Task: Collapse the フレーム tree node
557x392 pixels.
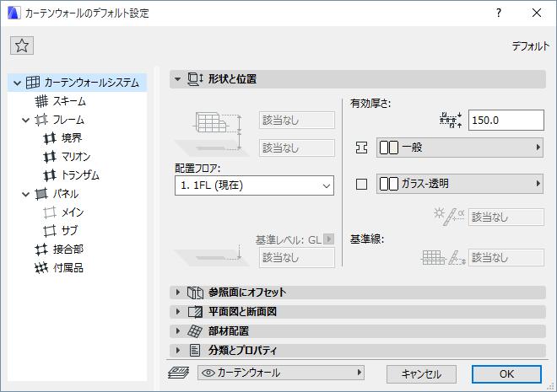Action: tap(26, 120)
